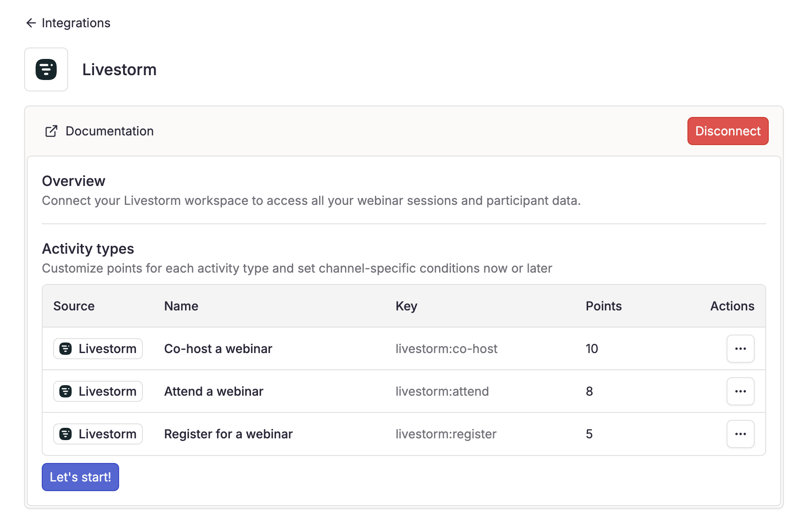Click the Actions column header
This screenshot has width=807, height=532.
pos(732,306)
